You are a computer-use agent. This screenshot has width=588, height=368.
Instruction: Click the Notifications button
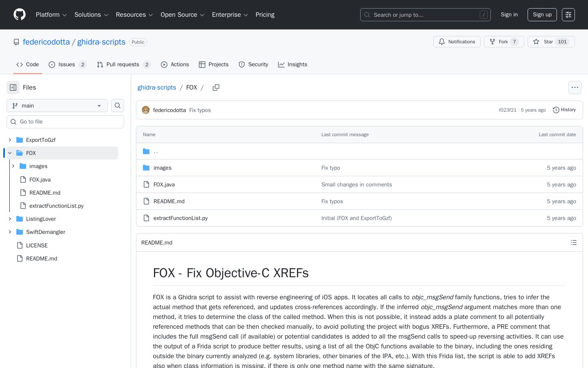click(x=457, y=42)
